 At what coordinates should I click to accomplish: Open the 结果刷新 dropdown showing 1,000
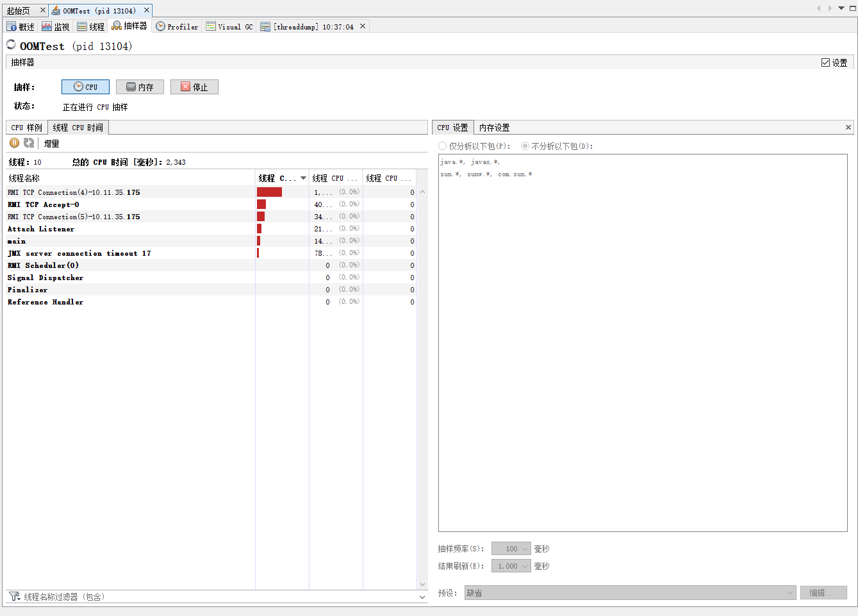[511, 566]
